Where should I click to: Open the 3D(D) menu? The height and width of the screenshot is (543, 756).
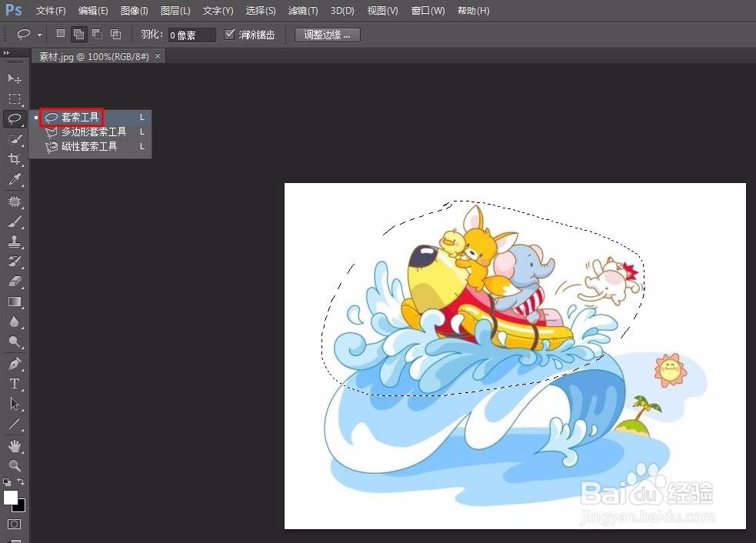[342, 11]
